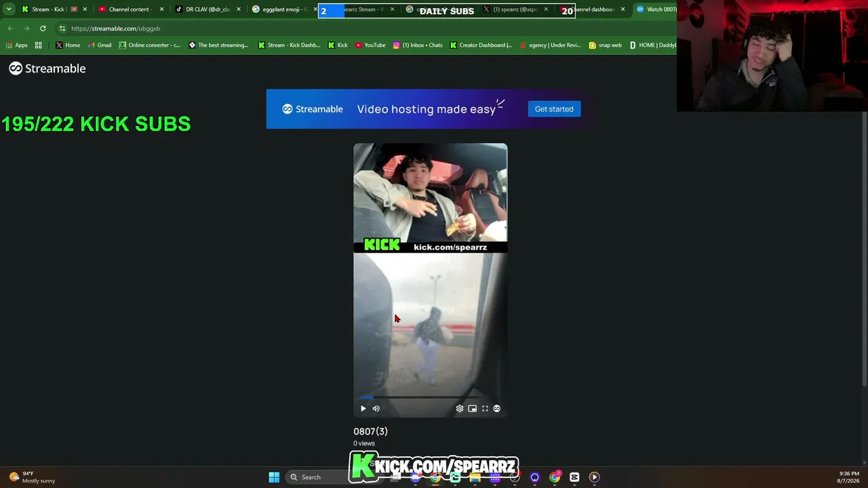Switch to the eggplant emoji tab
Image resolution: width=868 pixels, height=488 pixels.
click(x=283, y=9)
